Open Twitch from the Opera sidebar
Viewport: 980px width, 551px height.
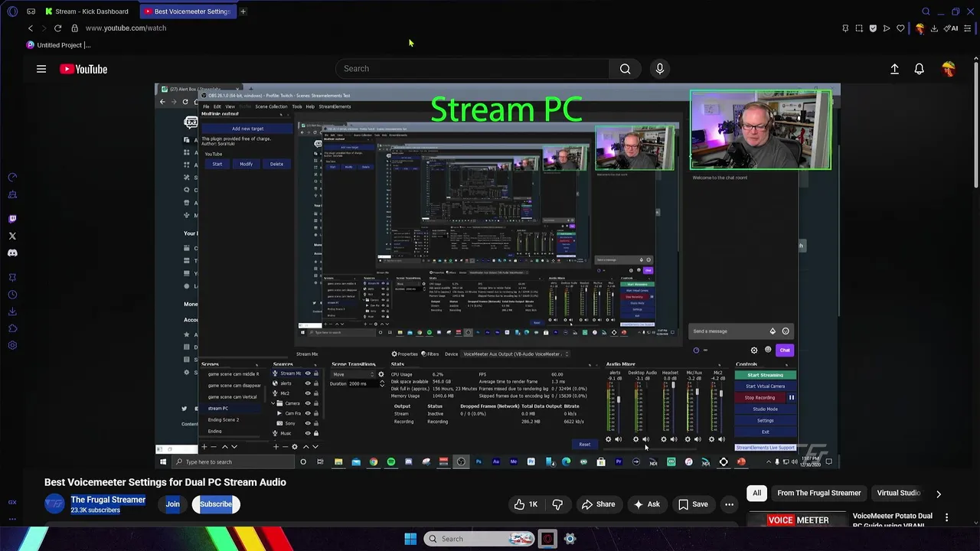pyautogui.click(x=12, y=219)
